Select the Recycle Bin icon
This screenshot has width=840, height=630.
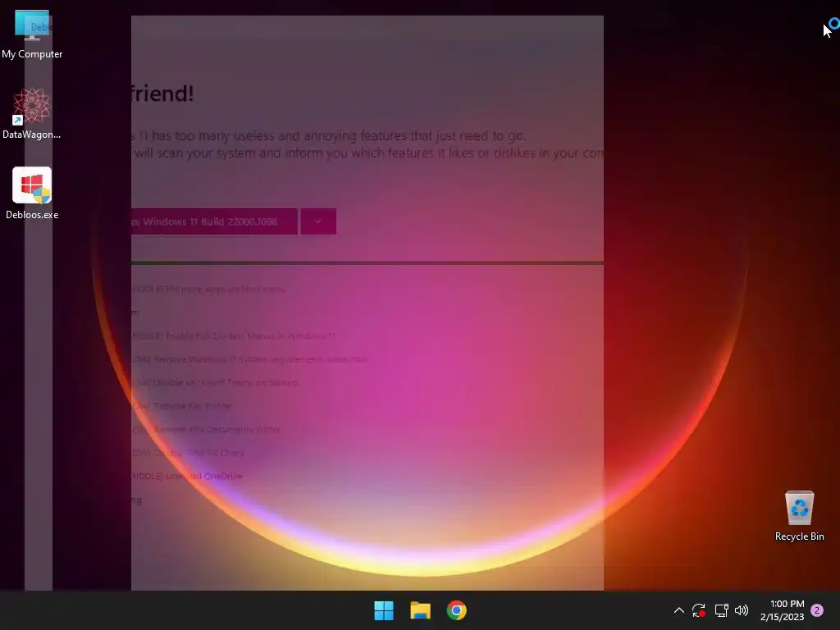[799, 516]
